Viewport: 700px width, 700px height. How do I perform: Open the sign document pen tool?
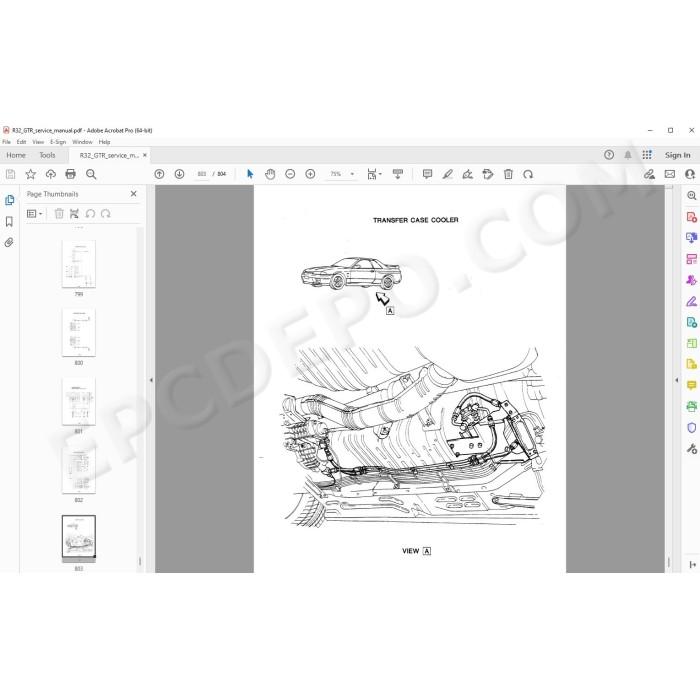(467, 174)
